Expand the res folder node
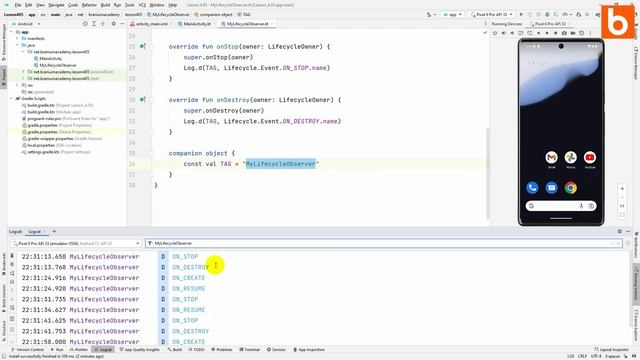The width and height of the screenshot is (640, 360). pos(18,85)
